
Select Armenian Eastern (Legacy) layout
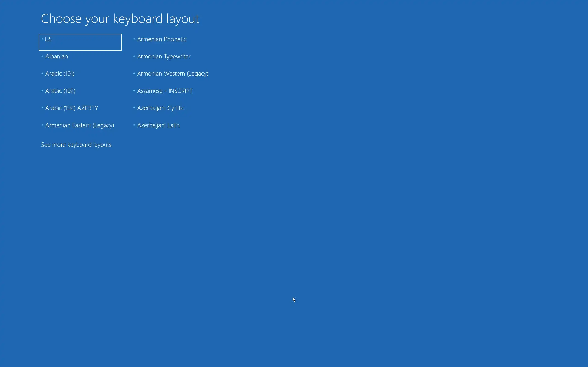(79, 125)
